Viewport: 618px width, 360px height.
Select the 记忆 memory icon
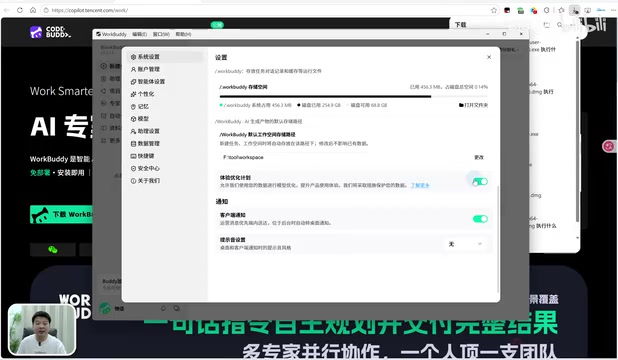[133, 106]
